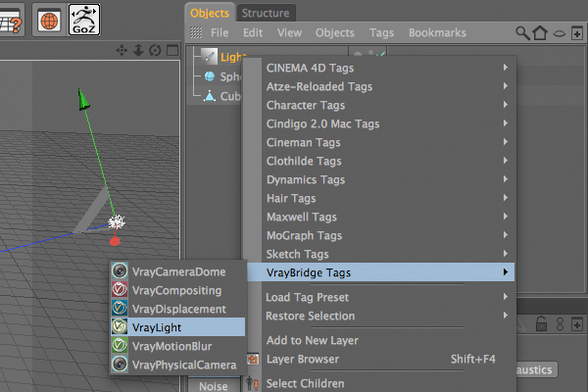The width and height of the screenshot is (588, 392).
Task: Expand CINEMA 4D Tags submenu arrow
Action: pyautogui.click(x=506, y=68)
